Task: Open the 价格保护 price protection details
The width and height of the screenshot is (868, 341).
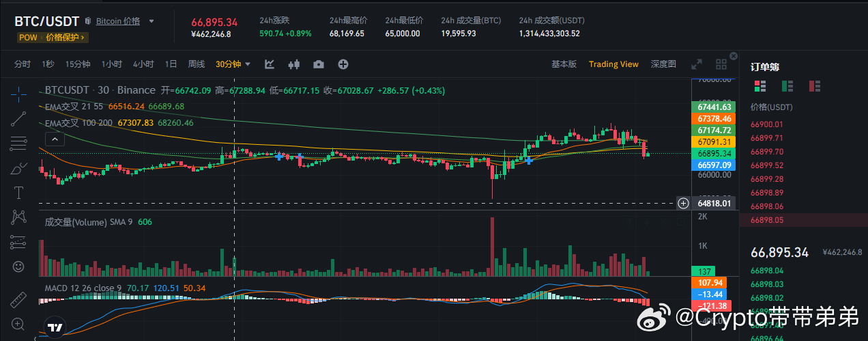Action: (x=66, y=38)
